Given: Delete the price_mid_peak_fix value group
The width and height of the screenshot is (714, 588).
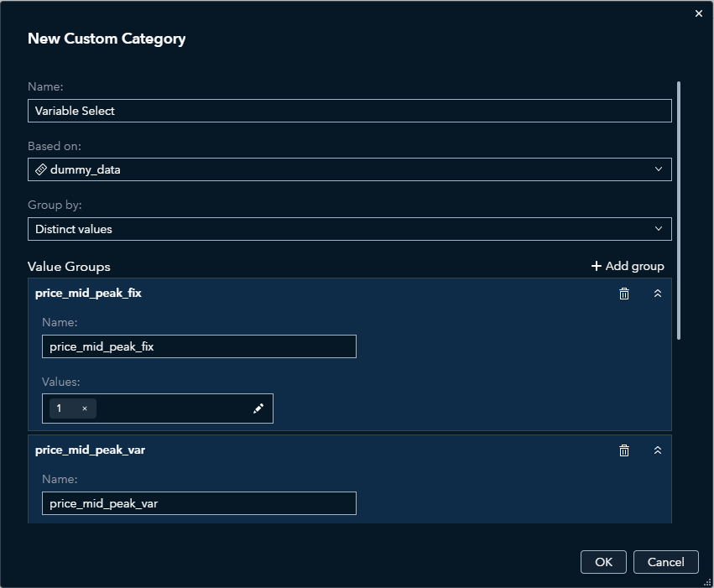Looking at the screenshot, I should [624, 293].
